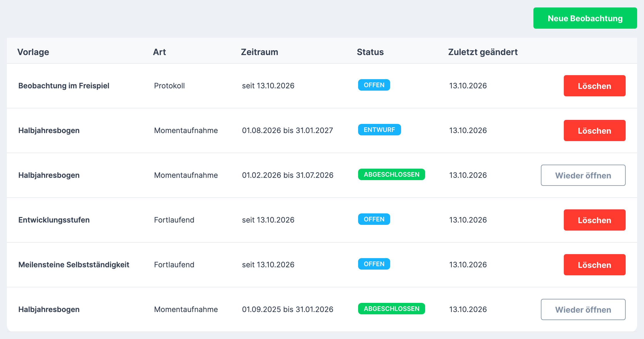The image size is (644, 339).
Task: Reopen Halbjahresbogen 01.02.2026 bis 31.07.2026
Action: click(x=583, y=175)
